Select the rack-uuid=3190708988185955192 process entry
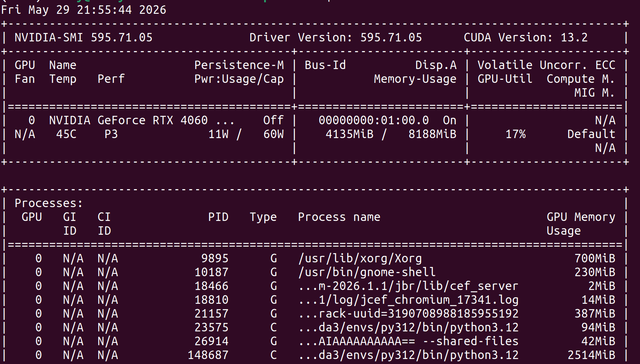This screenshot has width=640, height=364. 408,314
